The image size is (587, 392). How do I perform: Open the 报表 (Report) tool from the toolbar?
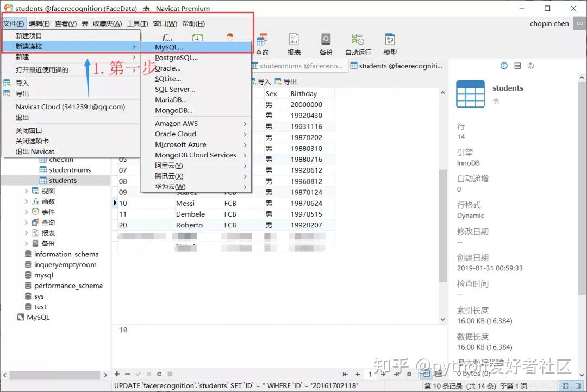(x=293, y=43)
